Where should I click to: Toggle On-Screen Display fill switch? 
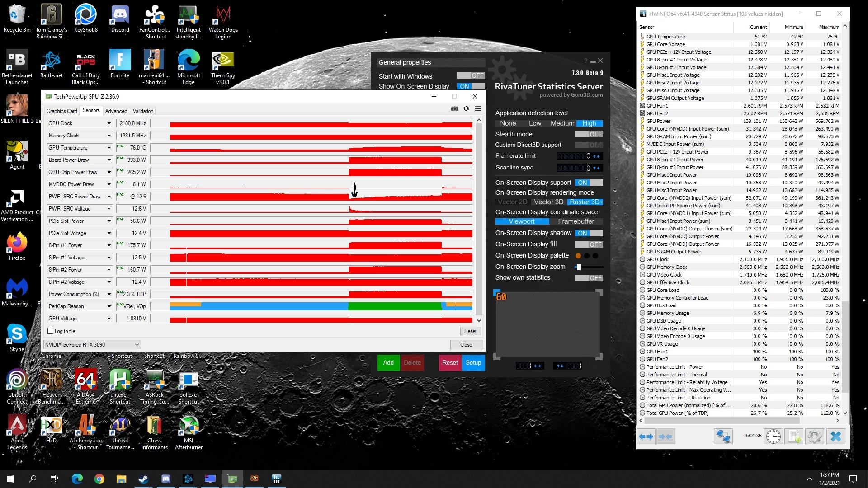coord(589,244)
